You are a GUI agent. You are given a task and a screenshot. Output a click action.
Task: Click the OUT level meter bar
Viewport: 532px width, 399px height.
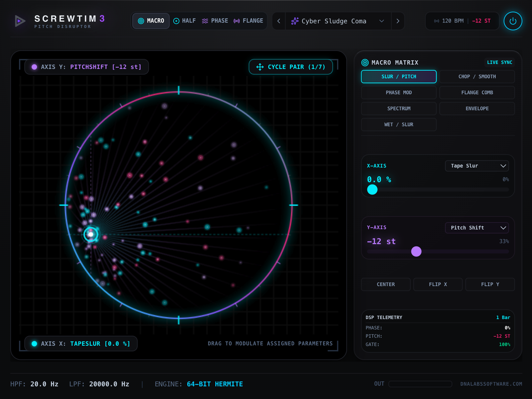coord(420,384)
